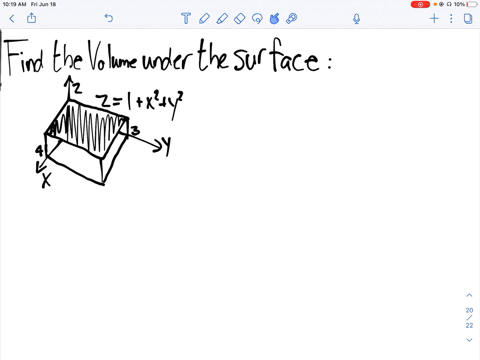Add new content with plus button

click(x=434, y=18)
